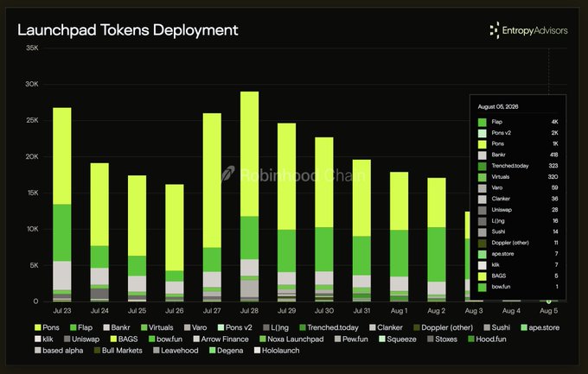
Task: Click the Clanker row in the tooltip
Action: (x=518, y=199)
